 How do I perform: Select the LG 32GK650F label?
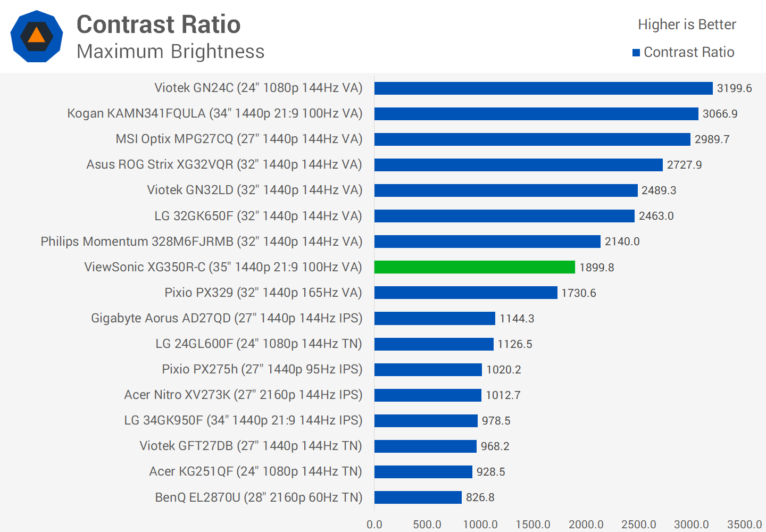258,216
